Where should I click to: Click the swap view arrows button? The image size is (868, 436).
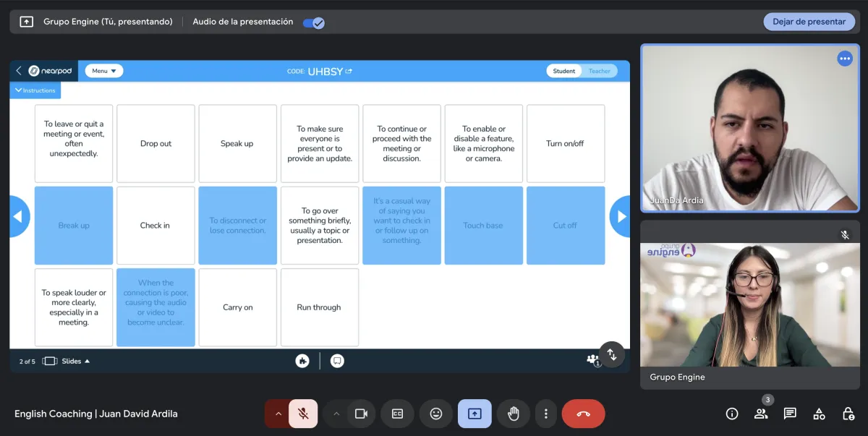pyautogui.click(x=612, y=354)
